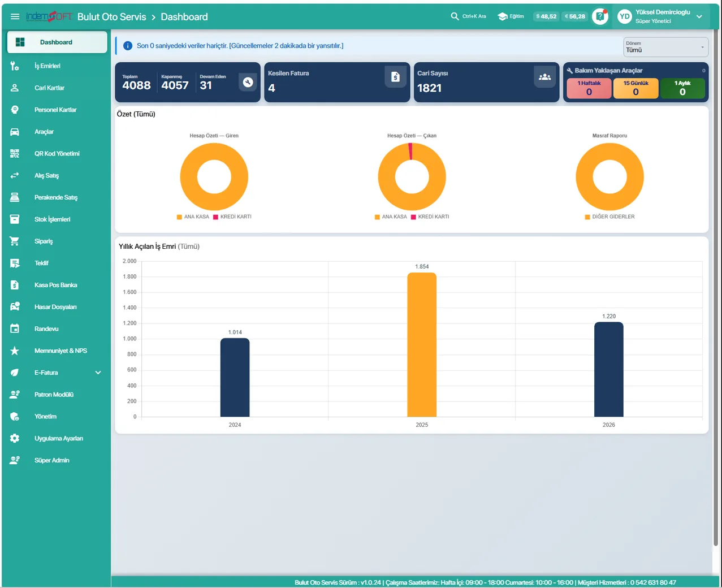Click the Bulut Oto Servis breadcrumb
Screen dimensions: 722x588
point(111,17)
